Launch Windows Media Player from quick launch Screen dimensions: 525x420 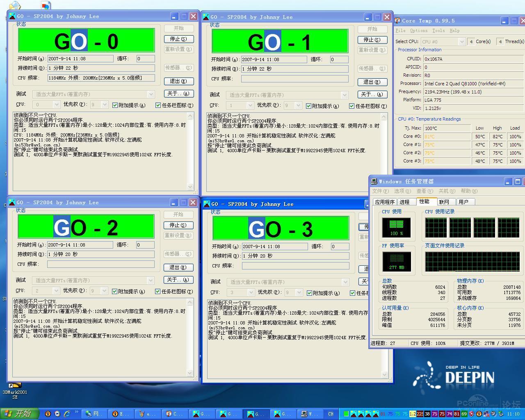57,414
